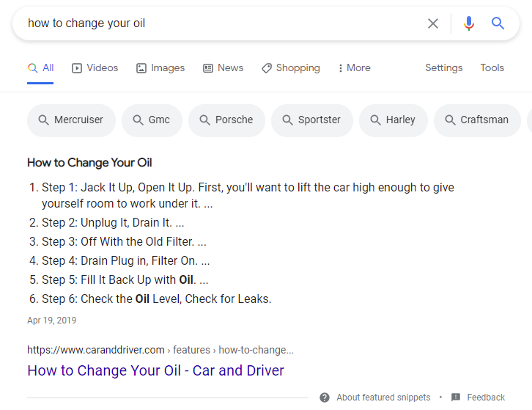Select the Sportster suggestion chip
This screenshot has height=410, width=532.
(311, 120)
